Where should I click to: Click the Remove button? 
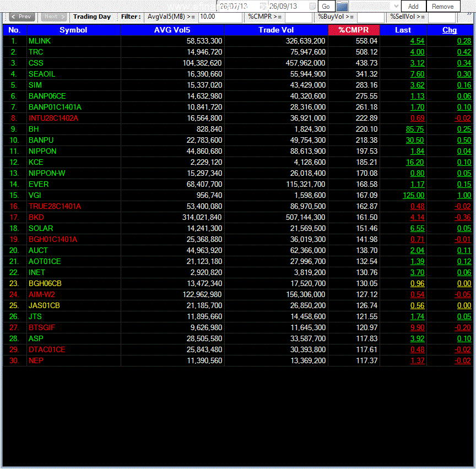tap(442, 7)
